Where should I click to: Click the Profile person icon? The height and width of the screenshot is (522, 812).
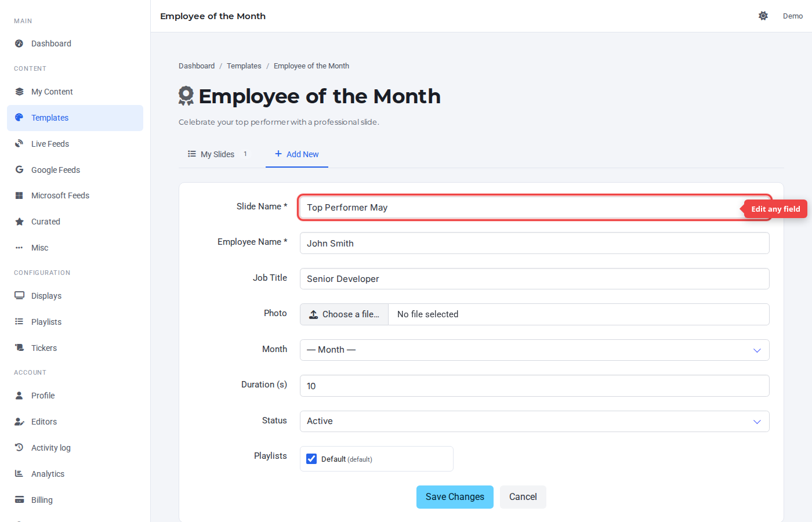coord(19,396)
